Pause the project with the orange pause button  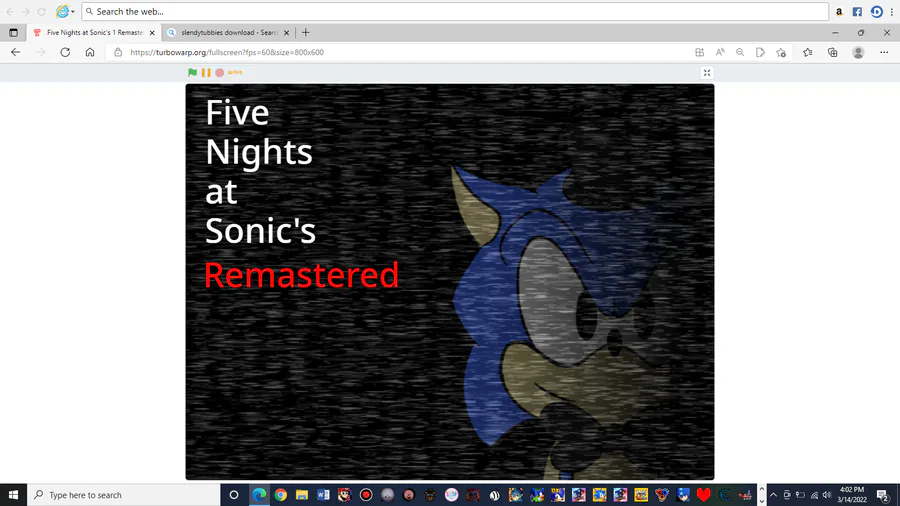pos(206,72)
